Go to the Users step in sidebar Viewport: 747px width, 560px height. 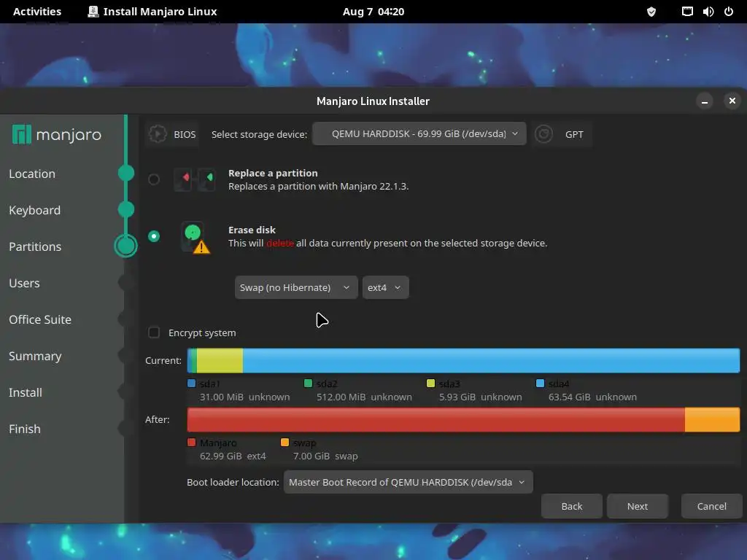(x=24, y=283)
